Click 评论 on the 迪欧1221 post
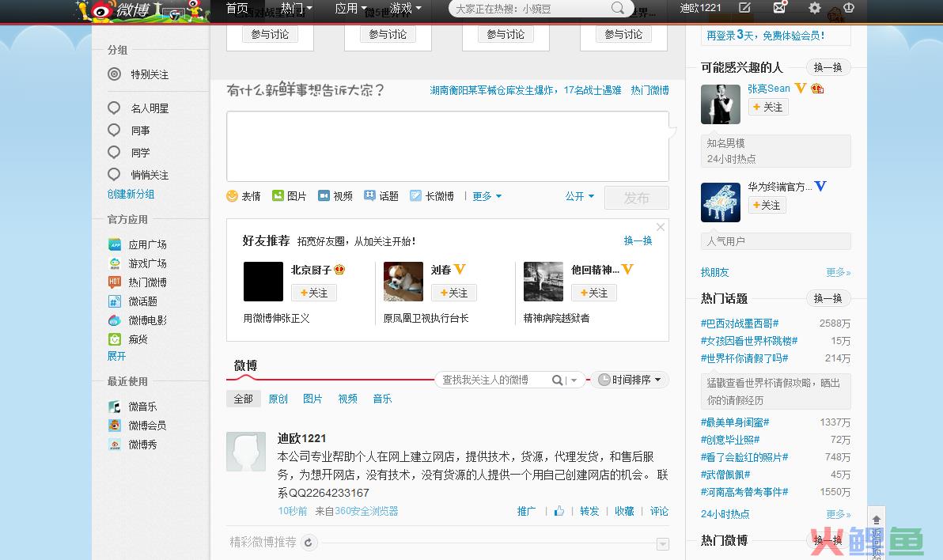The image size is (943, 560). [x=659, y=511]
